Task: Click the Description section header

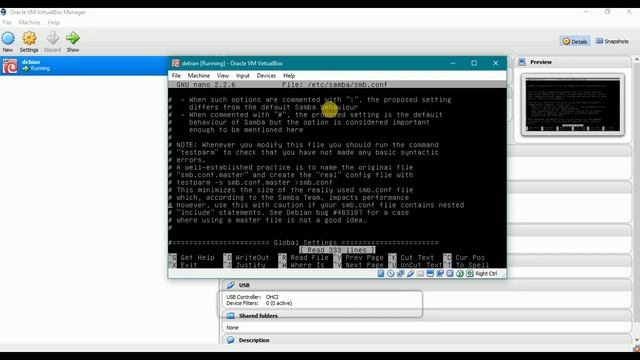Action: [x=427, y=340]
